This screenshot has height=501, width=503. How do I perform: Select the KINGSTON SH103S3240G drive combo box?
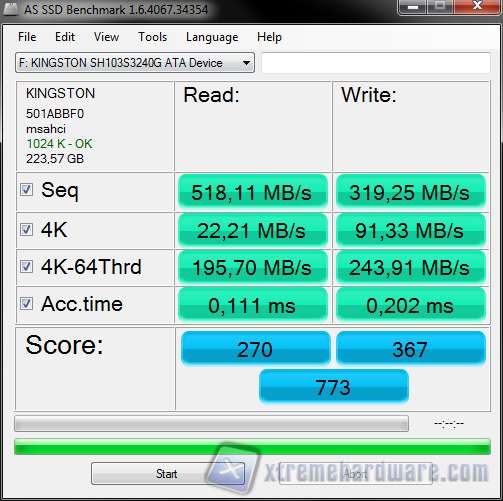click(135, 63)
